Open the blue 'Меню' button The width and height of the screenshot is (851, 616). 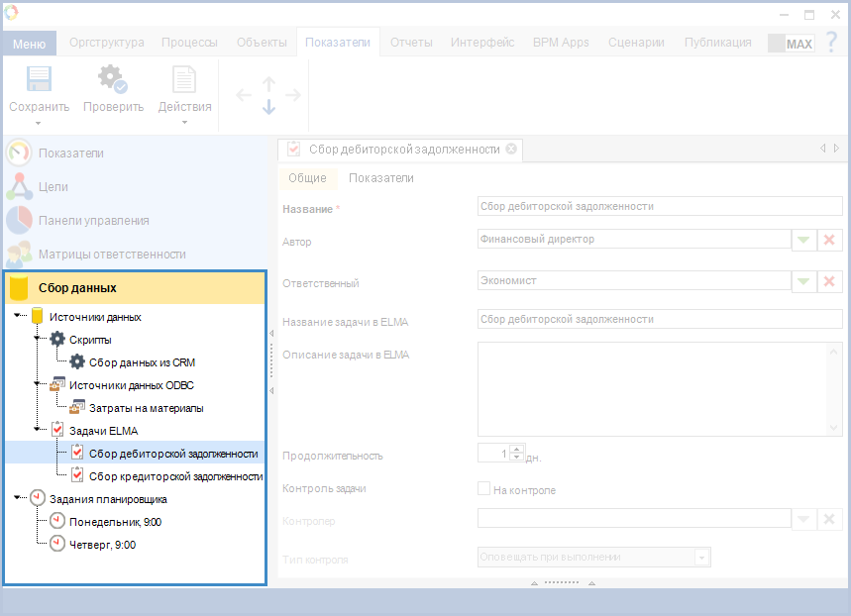[30, 44]
